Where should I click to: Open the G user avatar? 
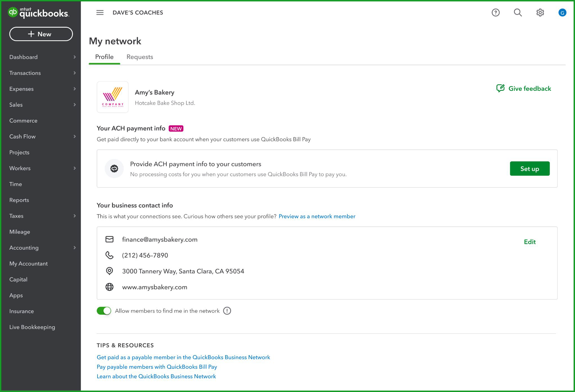[562, 13]
